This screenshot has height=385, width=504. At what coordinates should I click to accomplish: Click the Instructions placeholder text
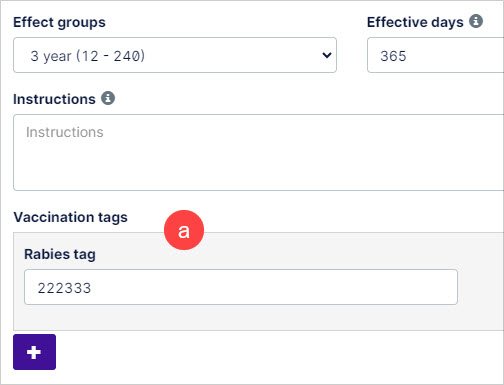coord(65,132)
